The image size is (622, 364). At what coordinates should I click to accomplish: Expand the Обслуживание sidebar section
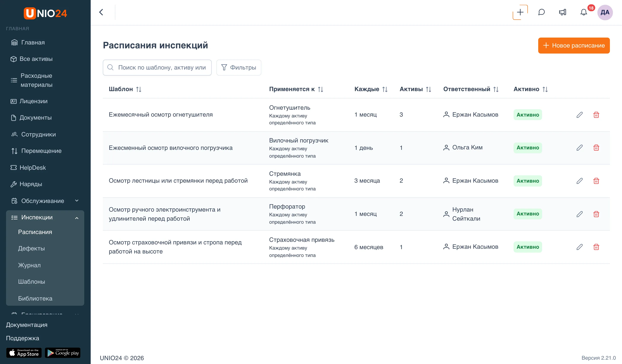click(x=45, y=201)
